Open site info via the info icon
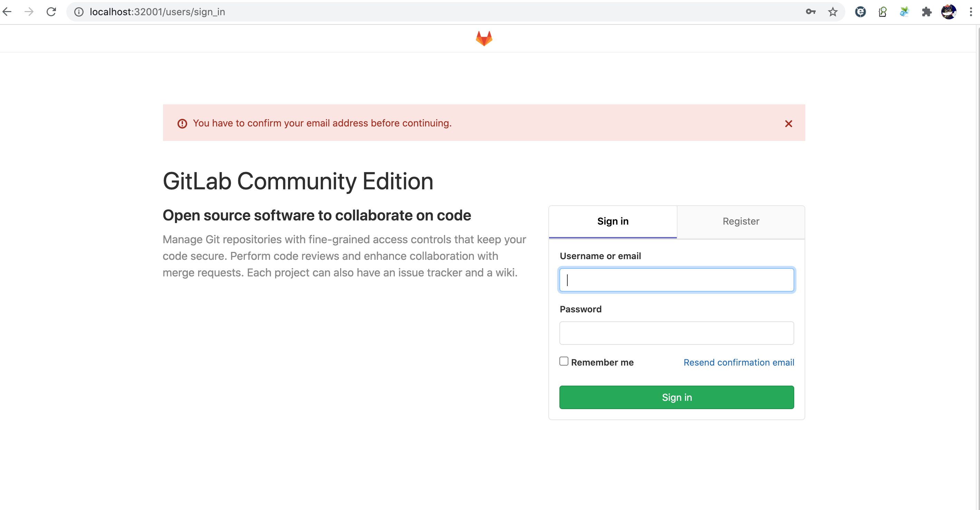 click(x=79, y=12)
